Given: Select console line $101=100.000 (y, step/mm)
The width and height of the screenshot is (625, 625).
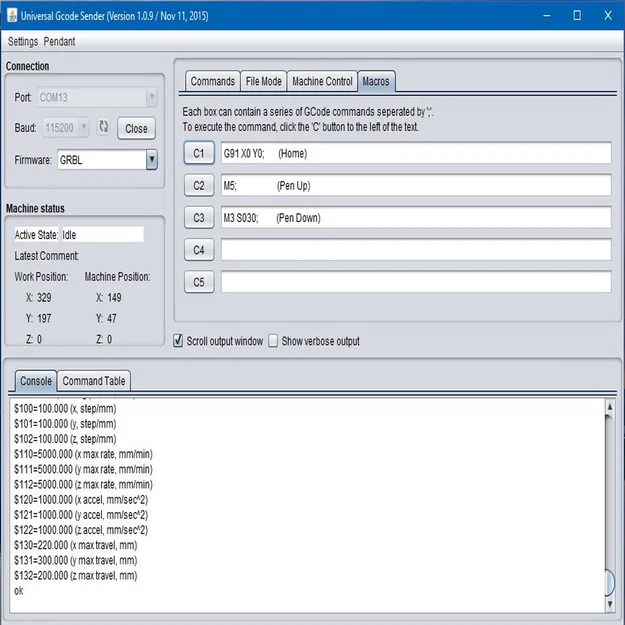Looking at the screenshot, I should pyautogui.click(x=65, y=424).
